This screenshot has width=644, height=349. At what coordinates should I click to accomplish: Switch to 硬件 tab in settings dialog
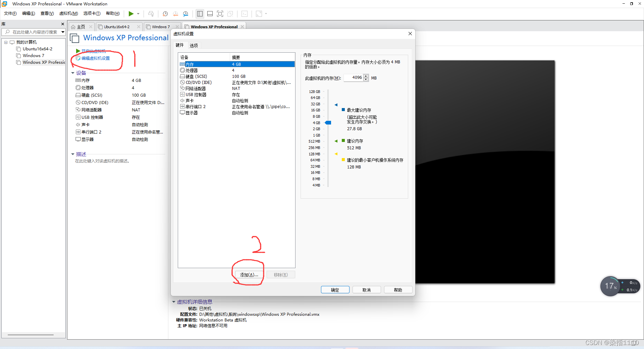[179, 45]
